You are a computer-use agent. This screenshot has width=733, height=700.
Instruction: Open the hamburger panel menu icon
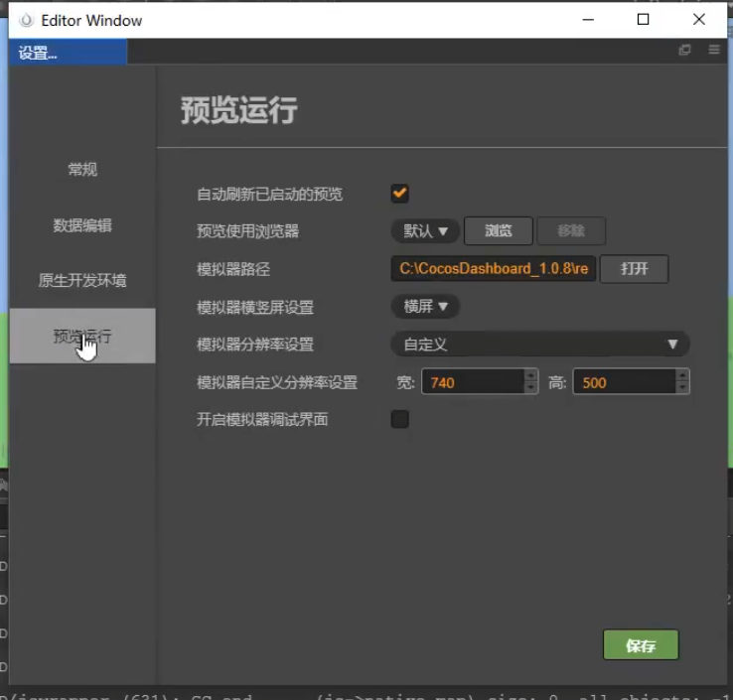(x=714, y=50)
